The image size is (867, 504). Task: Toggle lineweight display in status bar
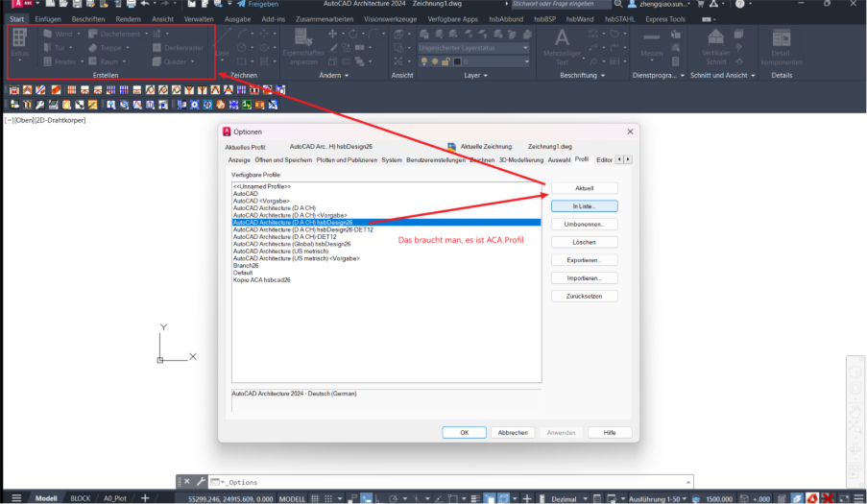pyautogui.click(x=474, y=498)
